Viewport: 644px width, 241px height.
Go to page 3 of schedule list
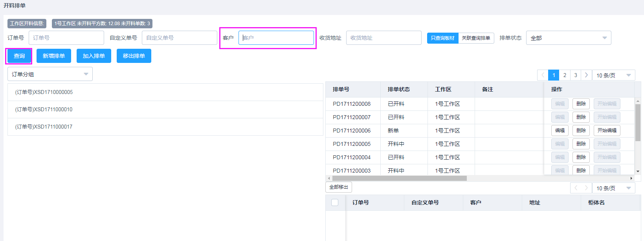[x=576, y=75]
